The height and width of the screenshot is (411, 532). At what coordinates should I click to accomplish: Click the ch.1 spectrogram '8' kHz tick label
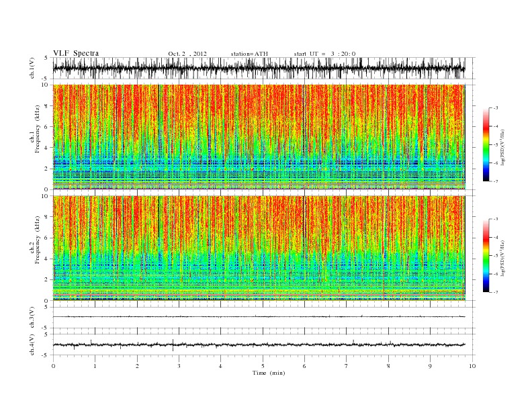[46, 106]
